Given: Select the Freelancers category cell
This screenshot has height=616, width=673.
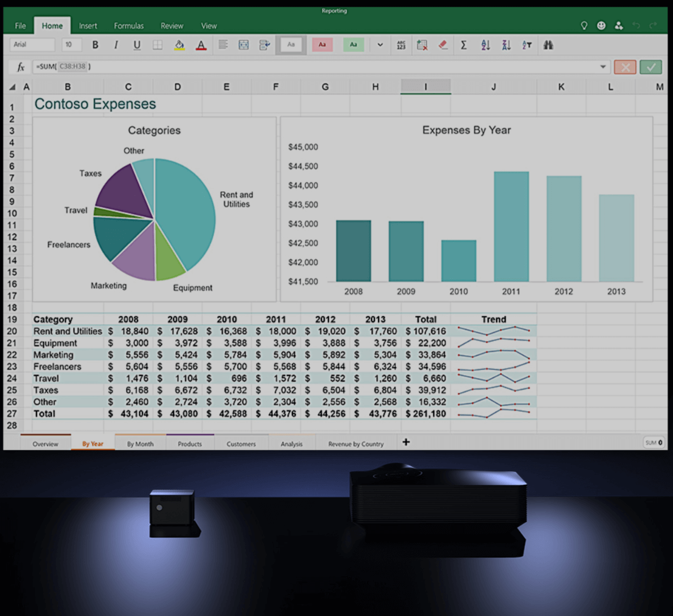Looking at the screenshot, I should (68, 367).
